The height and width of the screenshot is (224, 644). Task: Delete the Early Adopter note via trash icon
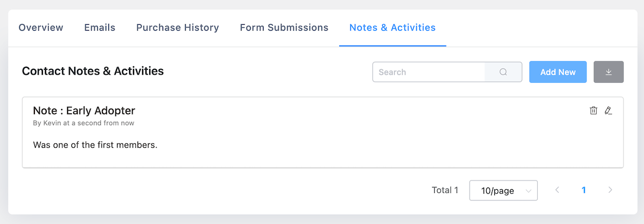[x=593, y=111]
